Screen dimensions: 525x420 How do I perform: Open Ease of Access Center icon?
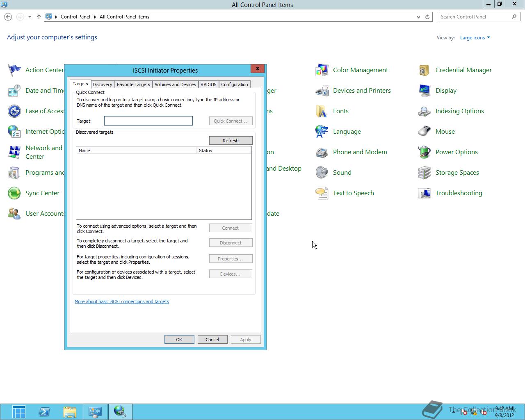(x=14, y=111)
